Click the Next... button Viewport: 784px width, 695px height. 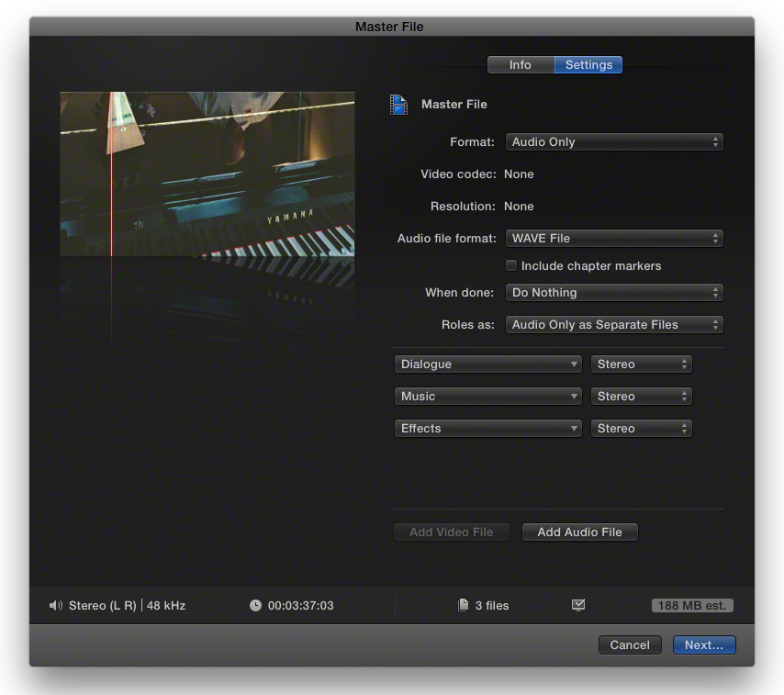pyautogui.click(x=704, y=645)
